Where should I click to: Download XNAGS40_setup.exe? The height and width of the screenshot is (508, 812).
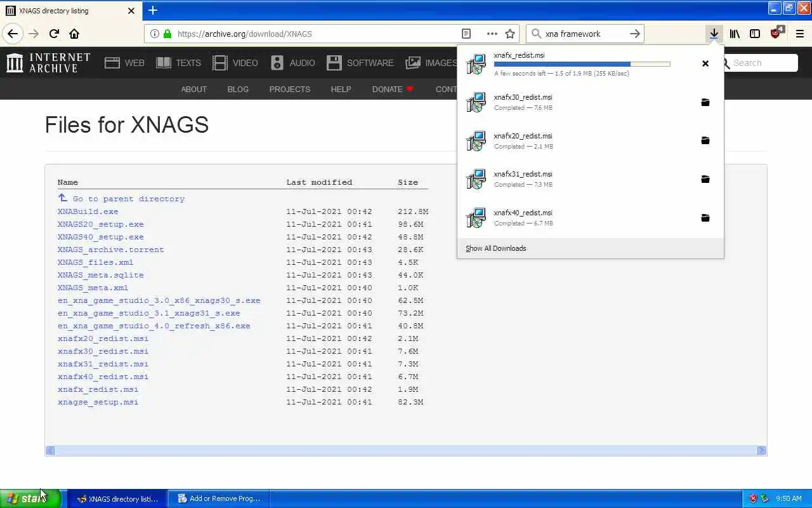(100, 237)
